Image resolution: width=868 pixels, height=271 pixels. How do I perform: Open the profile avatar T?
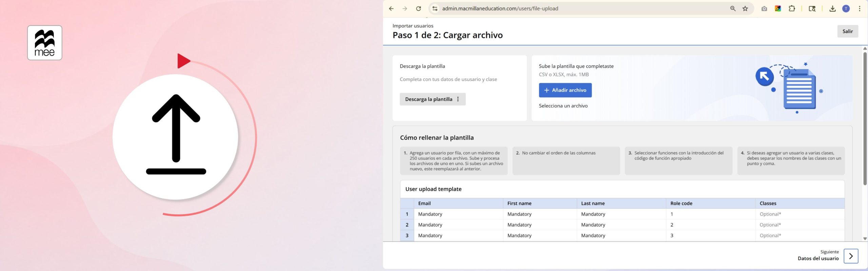pos(846,9)
